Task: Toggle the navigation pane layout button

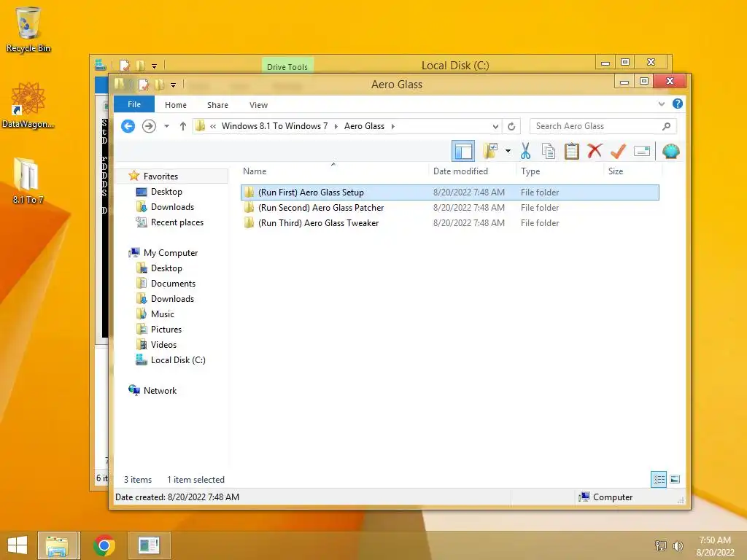Action: coord(462,152)
